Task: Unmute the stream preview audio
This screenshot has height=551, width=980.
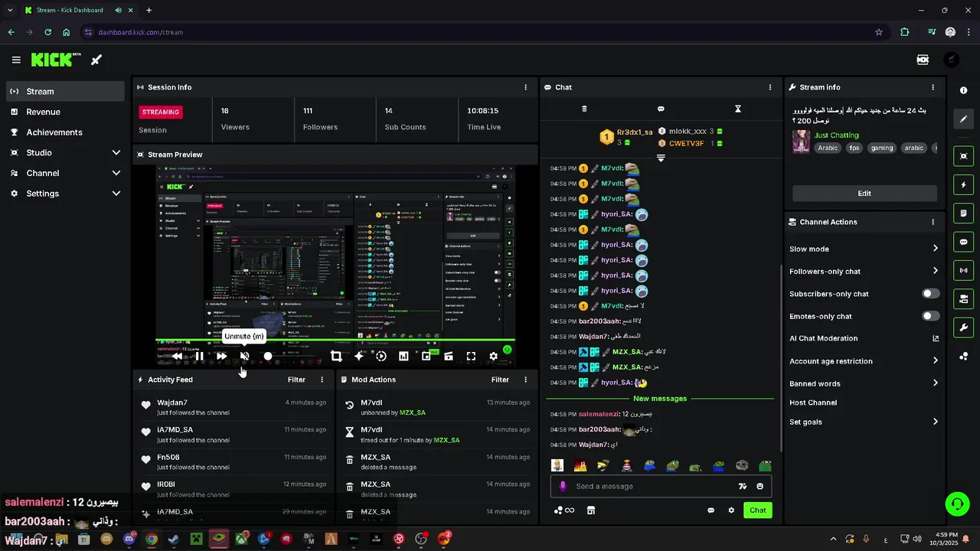Action: (244, 356)
